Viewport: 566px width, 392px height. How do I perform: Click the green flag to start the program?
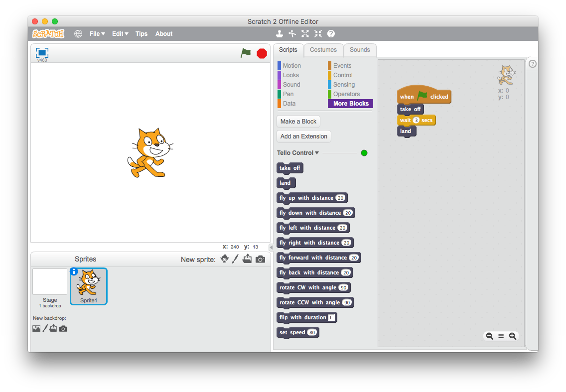246,53
